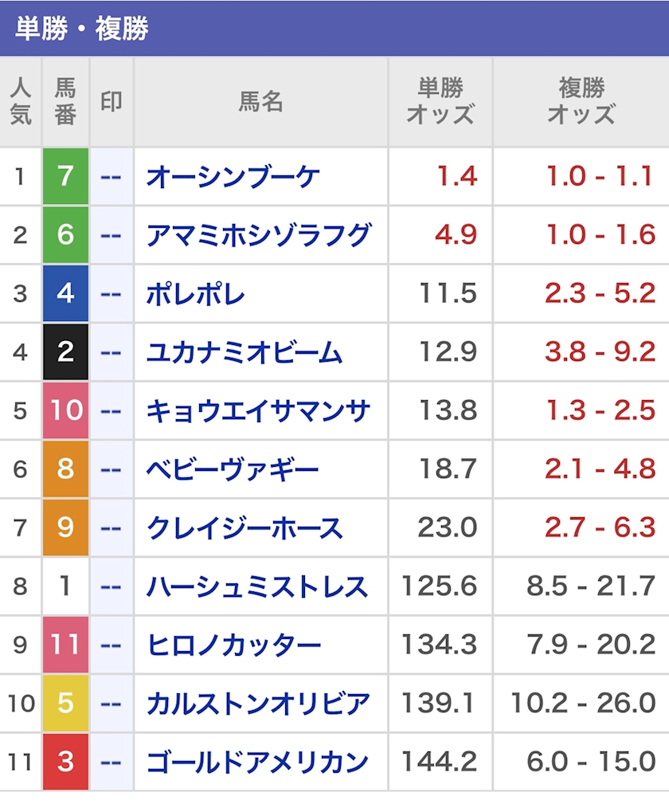Click the green number 7 horse badge

(65, 176)
